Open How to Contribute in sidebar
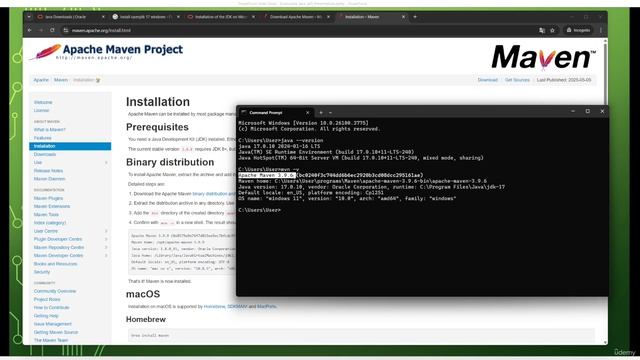 pyautogui.click(x=51, y=308)
